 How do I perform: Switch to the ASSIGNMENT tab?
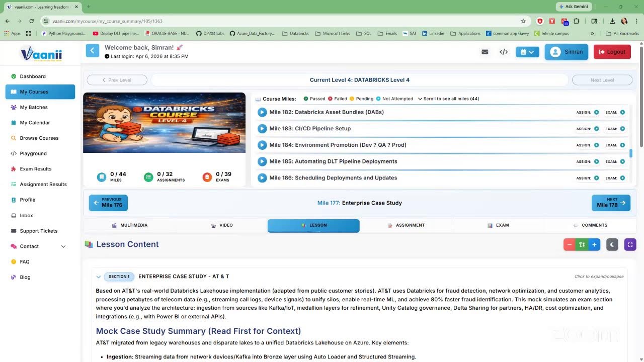pos(406,225)
